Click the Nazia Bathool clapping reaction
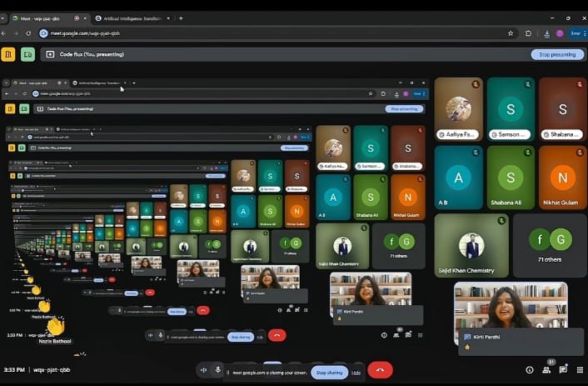 [x=56, y=326]
